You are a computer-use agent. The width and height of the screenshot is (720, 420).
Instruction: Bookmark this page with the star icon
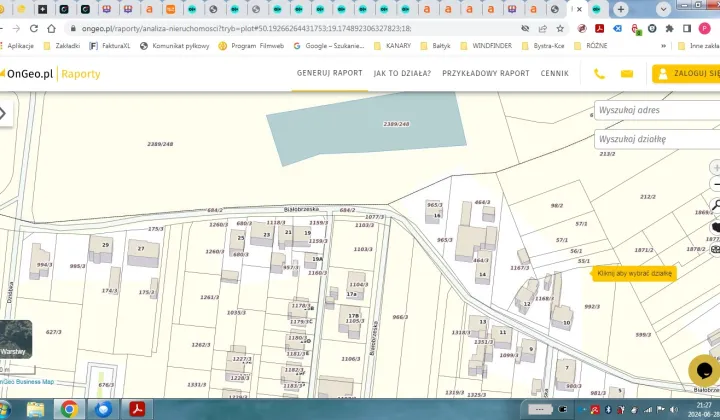tap(560, 29)
